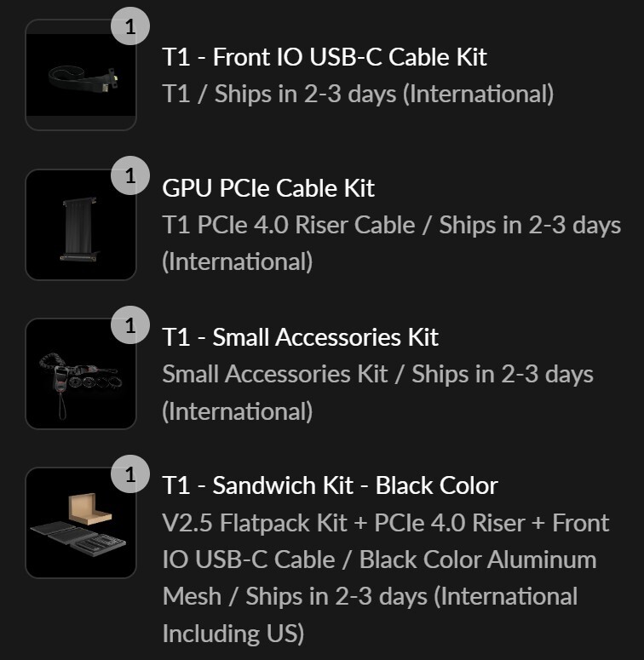
Task: Click quantity badge on GPU PCIe Cable Kit
Action: click(130, 175)
